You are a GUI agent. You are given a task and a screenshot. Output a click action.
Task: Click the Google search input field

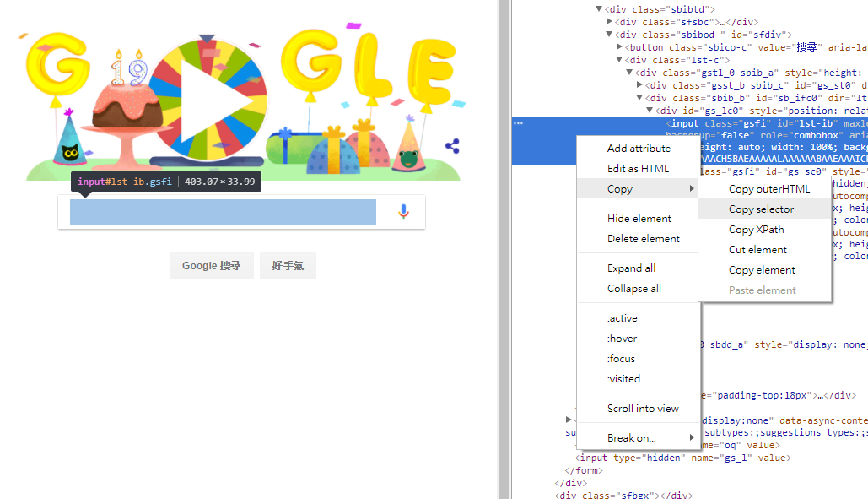[x=223, y=212]
